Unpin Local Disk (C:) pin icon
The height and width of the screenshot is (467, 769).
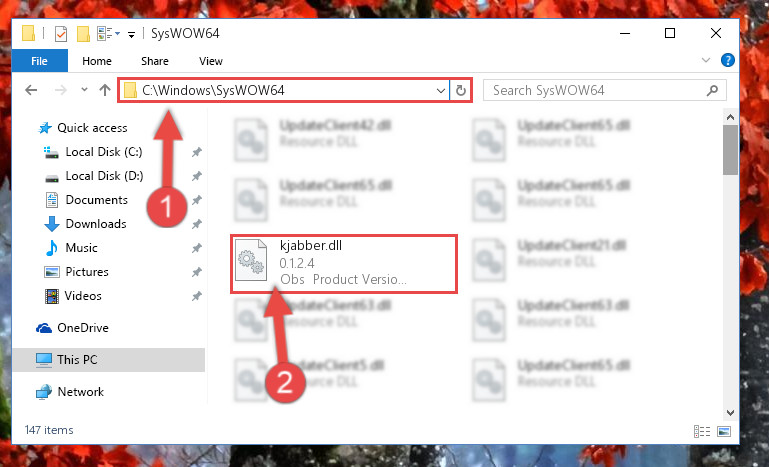point(197,152)
